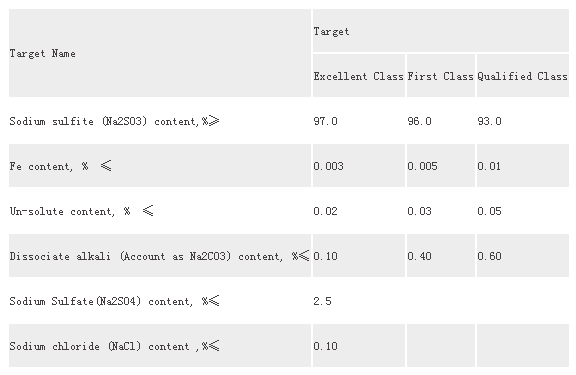Click the Target Name header cell

(x=160, y=53)
